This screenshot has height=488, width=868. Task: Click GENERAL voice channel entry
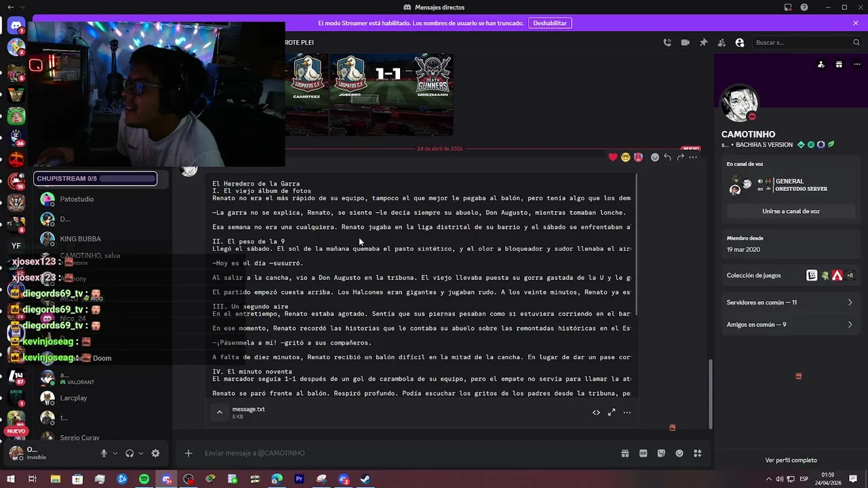coord(789,181)
